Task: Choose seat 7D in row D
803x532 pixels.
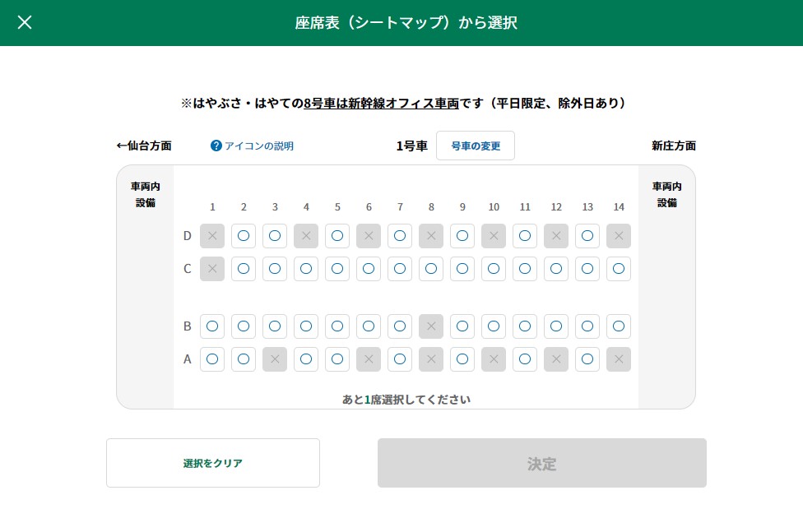Action: point(400,236)
